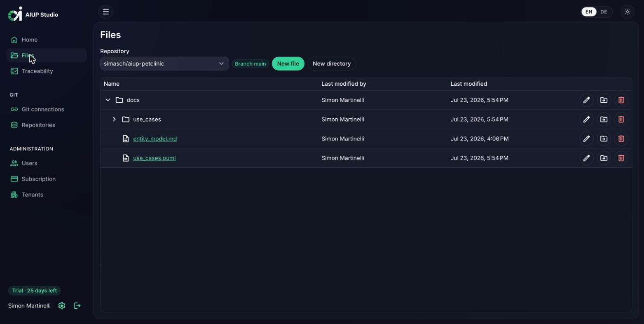This screenshot has height=324, width=644.
Task: Click the Last modified by column header
Action: coord(344,84)
